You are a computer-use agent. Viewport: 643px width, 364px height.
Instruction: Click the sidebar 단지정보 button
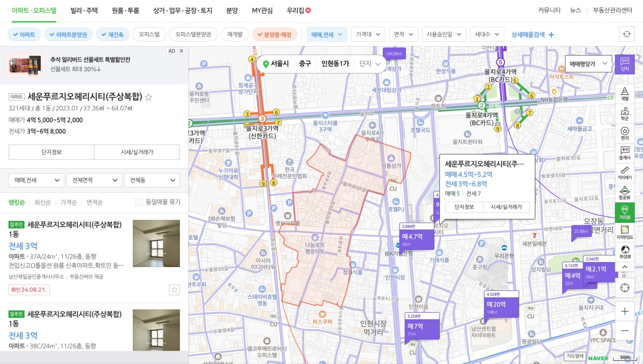pos(51,152)
